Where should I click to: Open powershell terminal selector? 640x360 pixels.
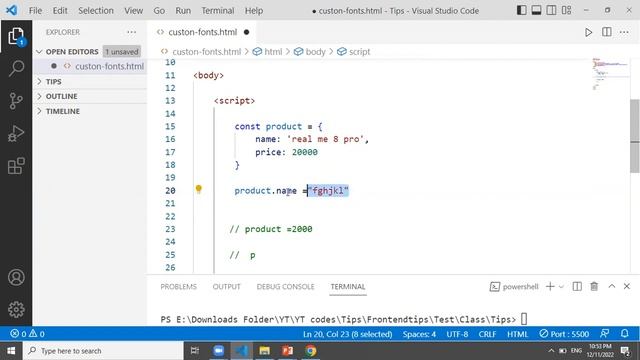(x=514, y=287)
